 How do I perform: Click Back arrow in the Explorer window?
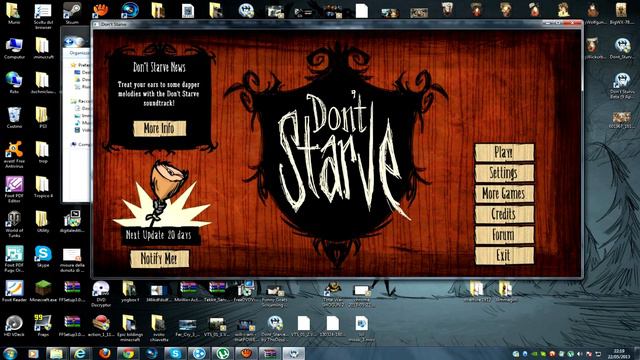(x=69, y=41)
